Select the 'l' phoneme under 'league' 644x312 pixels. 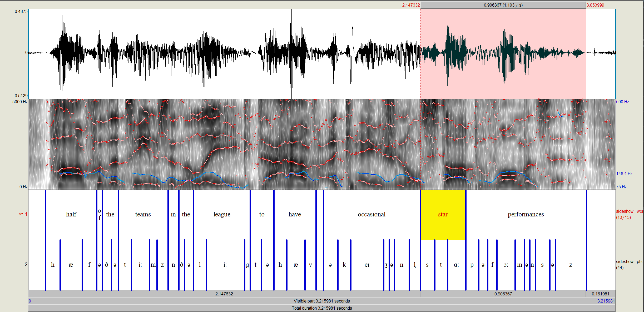click(200, 265)
